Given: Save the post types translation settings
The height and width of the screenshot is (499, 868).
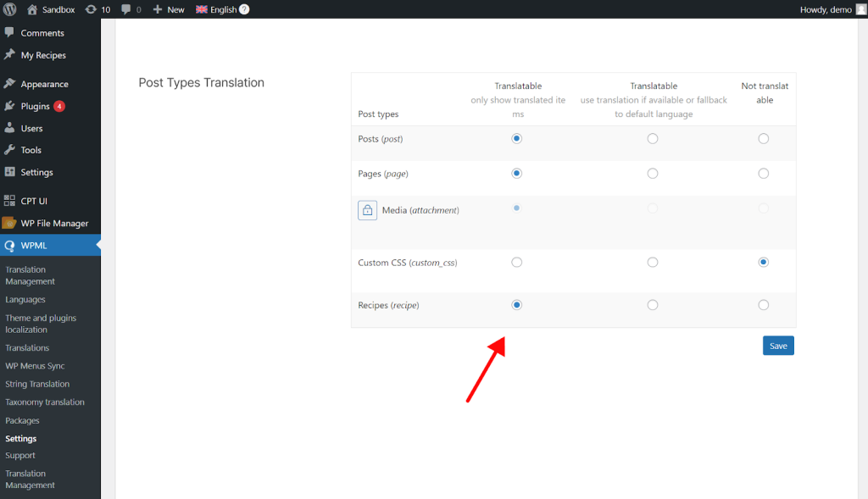Looking at the screenshot, I should (x=778, y=346).
